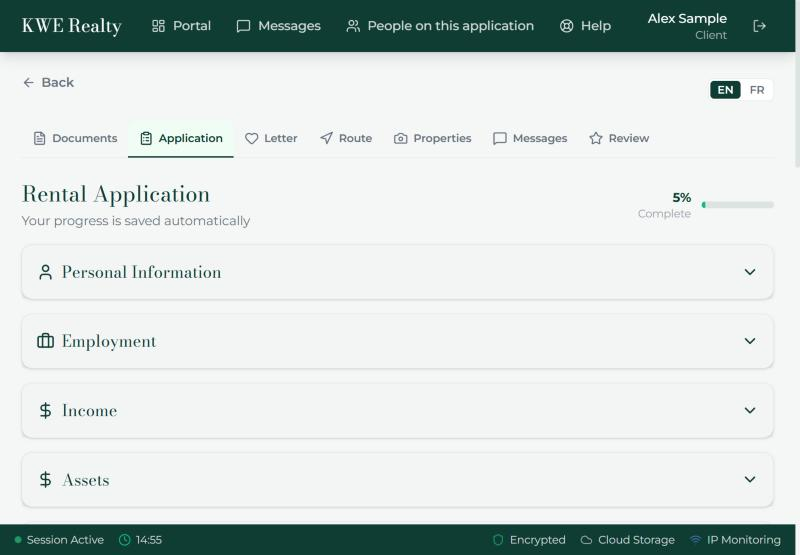
Task: Click "Your progress is saved automatically" text
Action: (x=136, y=221)
